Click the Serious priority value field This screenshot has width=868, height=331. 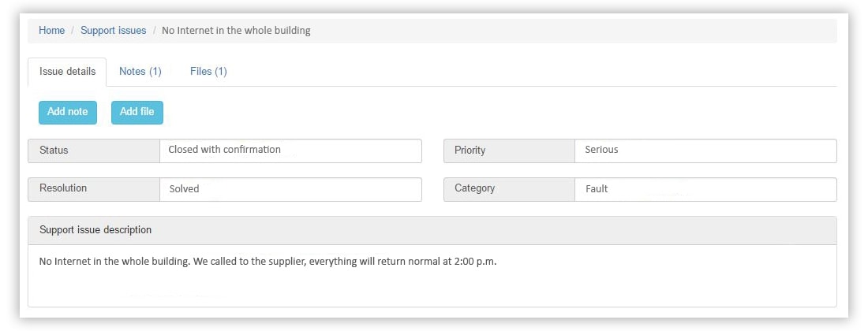705,151
